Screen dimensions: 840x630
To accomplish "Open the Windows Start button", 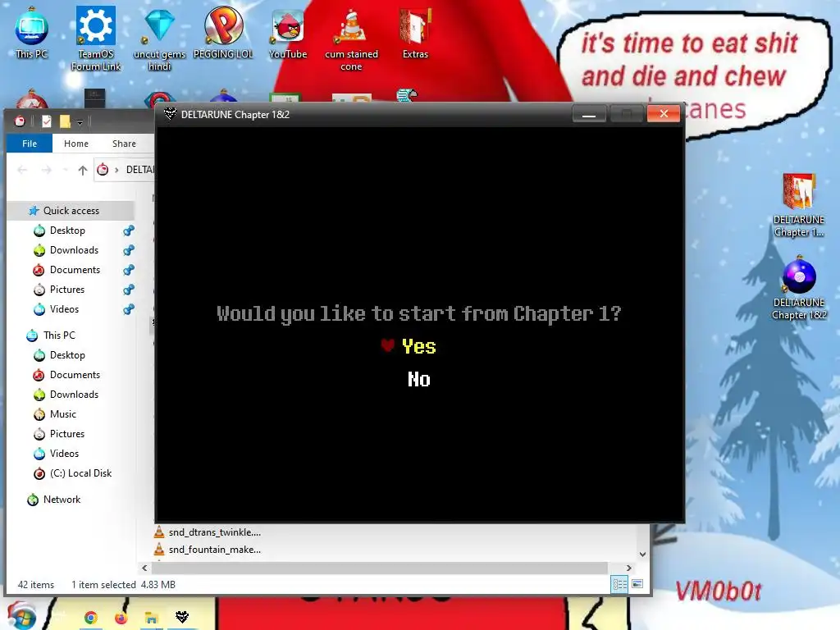I will pyautogui.click(x=21, y=615).
